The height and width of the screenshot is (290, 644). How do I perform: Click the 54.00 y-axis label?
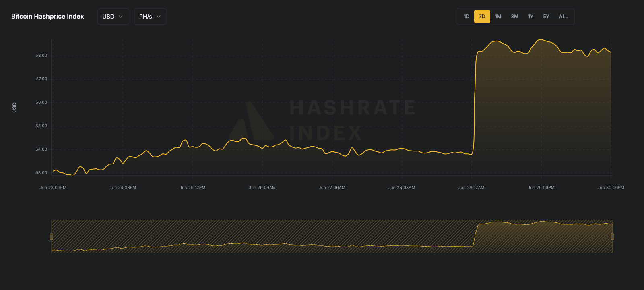coord(41,149)
